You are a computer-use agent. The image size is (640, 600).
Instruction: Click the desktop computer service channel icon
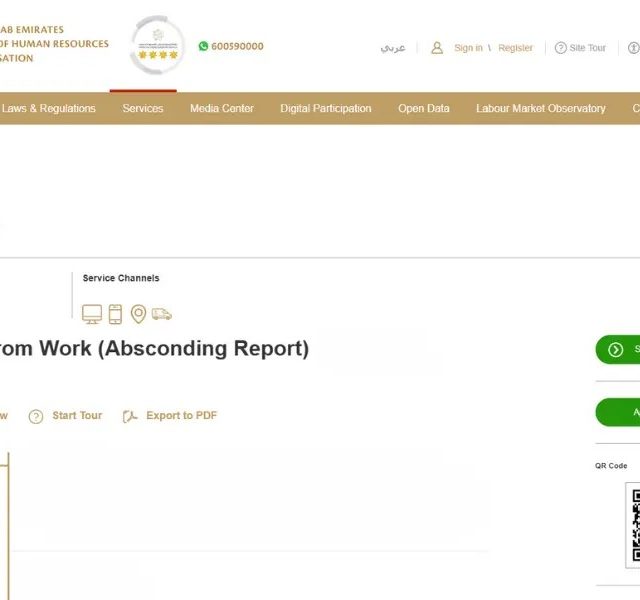[x=92, y=314]
